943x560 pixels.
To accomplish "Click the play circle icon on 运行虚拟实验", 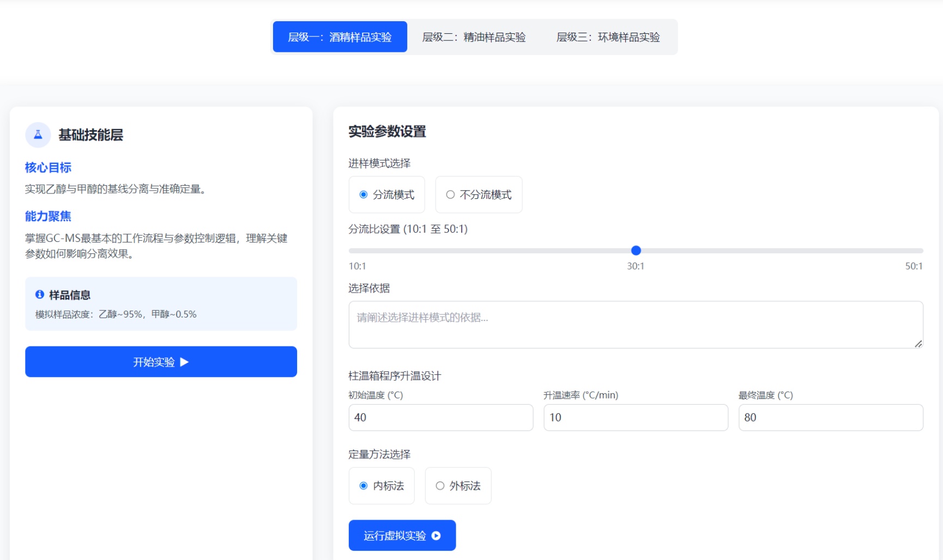I will (x=436, y=535).
